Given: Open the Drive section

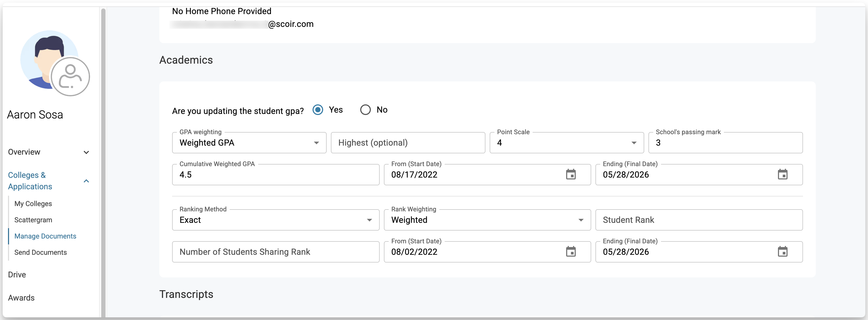Looking at the screenshot, I should [17, 274].
